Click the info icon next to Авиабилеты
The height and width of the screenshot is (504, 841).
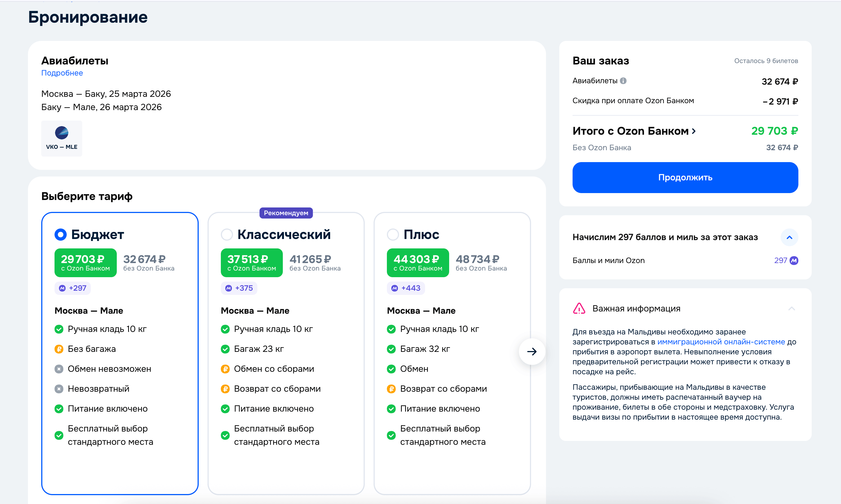(x=623, y=81)
